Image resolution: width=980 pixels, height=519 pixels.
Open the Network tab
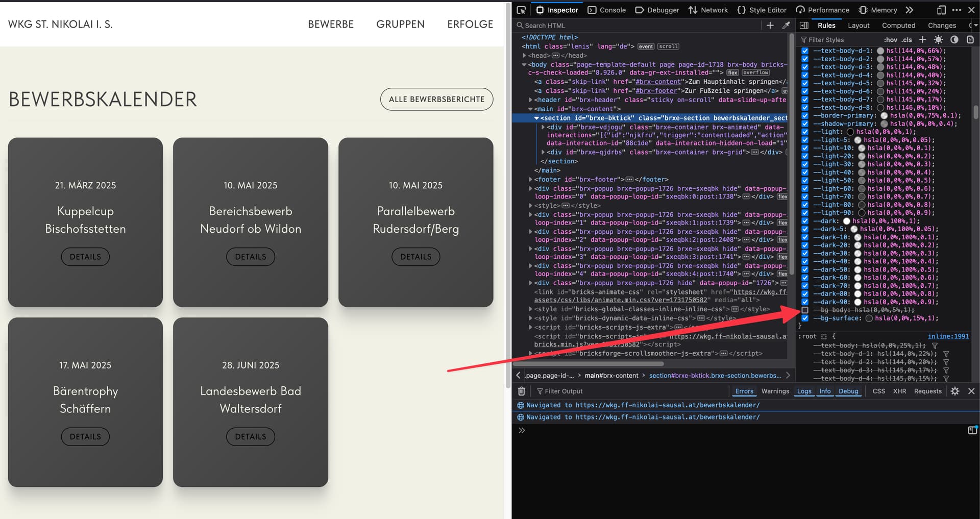pos(708,10)
